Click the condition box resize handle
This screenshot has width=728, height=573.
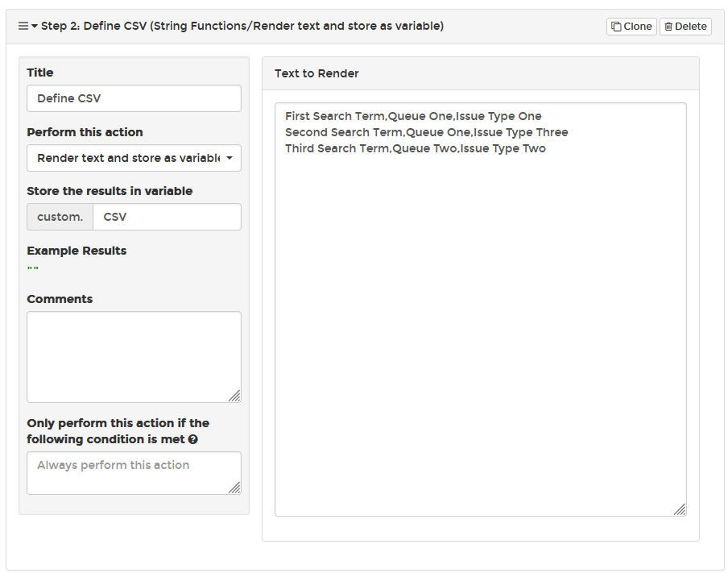point(235,488)
